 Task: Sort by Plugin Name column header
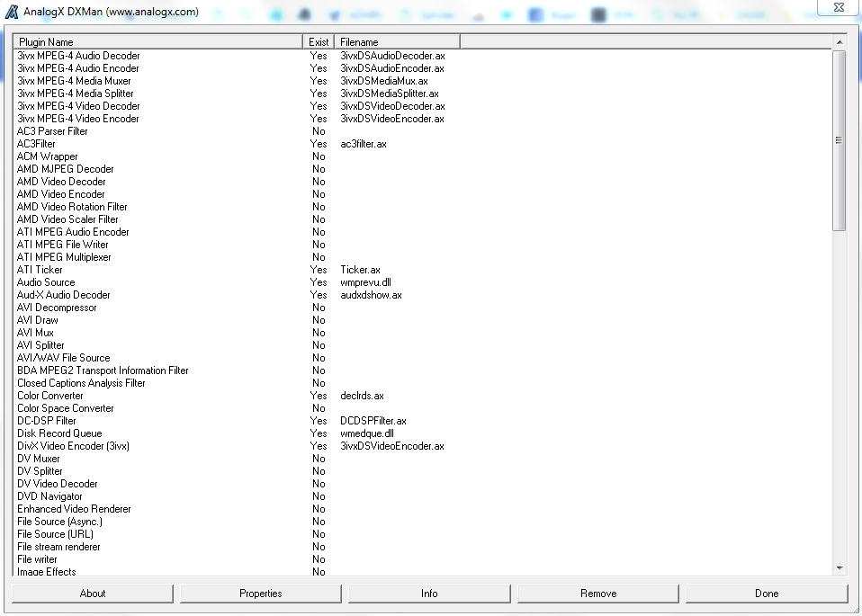(158, 41)
